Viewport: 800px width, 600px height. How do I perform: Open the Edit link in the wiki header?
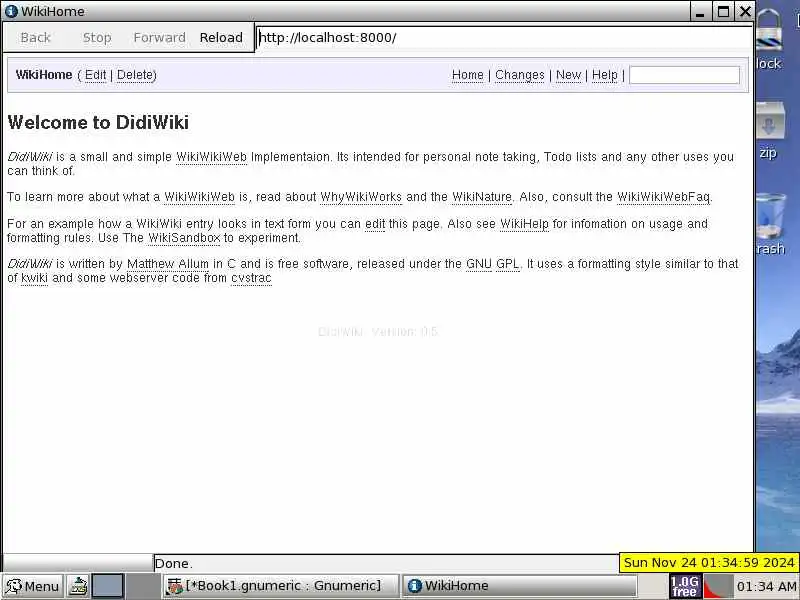click(95, 75)
